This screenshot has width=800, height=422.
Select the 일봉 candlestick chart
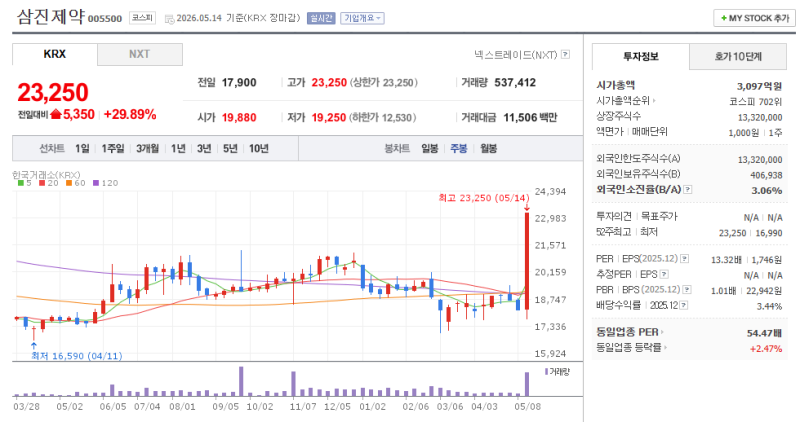coord(430,148)
